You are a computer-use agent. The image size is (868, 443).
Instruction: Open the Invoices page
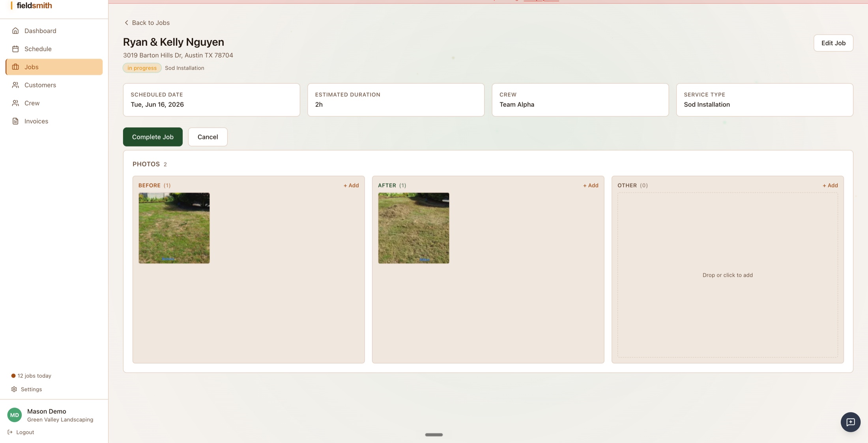pos(54,121)
